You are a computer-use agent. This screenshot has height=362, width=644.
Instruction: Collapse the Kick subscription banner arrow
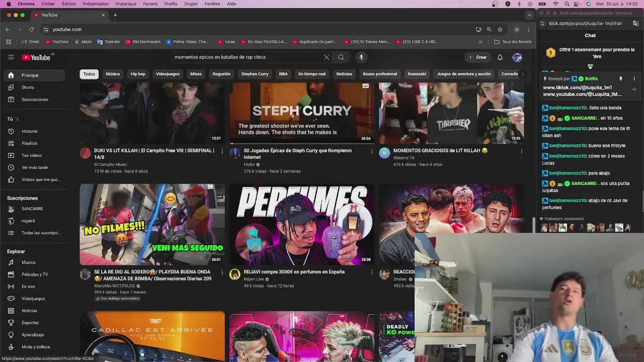tap(590, 66)
